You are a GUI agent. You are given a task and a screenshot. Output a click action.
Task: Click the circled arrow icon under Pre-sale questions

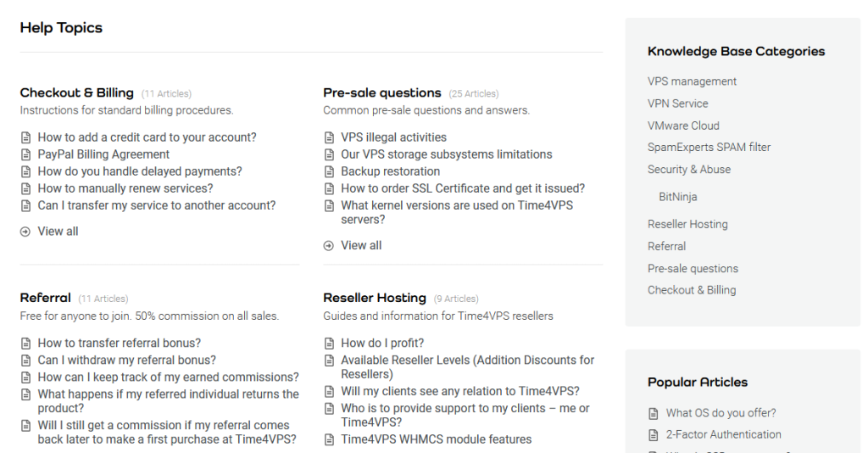coord(329,246)
